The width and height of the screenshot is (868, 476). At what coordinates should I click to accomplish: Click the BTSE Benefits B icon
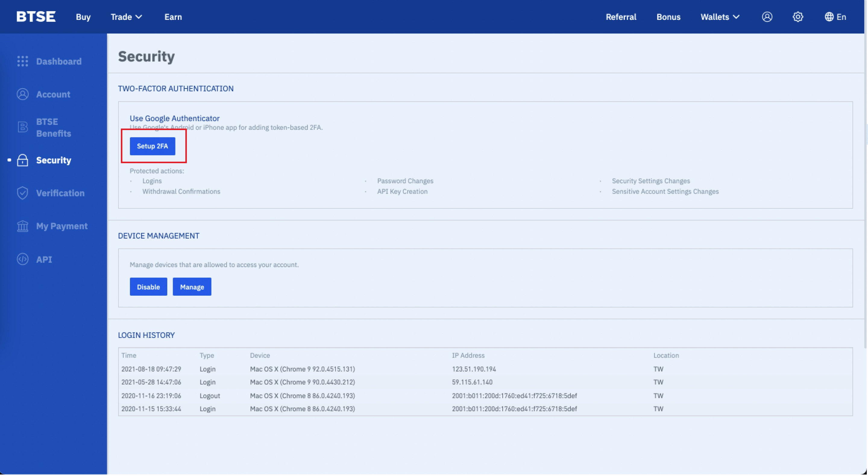(x=23, y=127)
